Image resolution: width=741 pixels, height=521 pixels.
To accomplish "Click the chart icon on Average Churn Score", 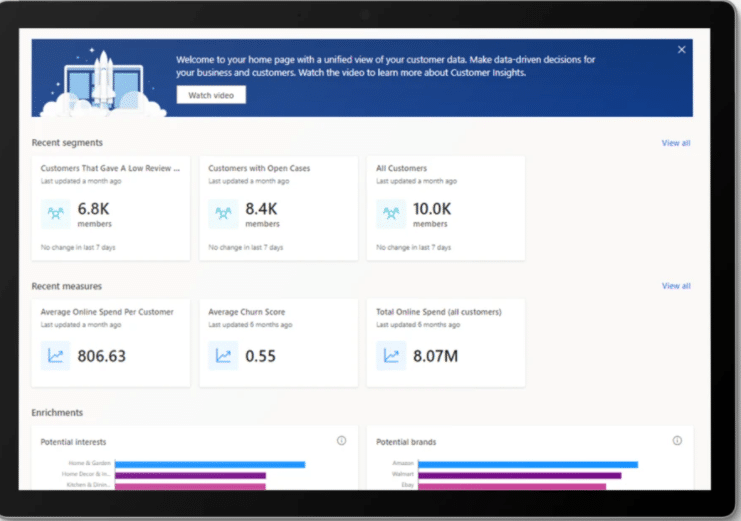I will pos(223,356).
